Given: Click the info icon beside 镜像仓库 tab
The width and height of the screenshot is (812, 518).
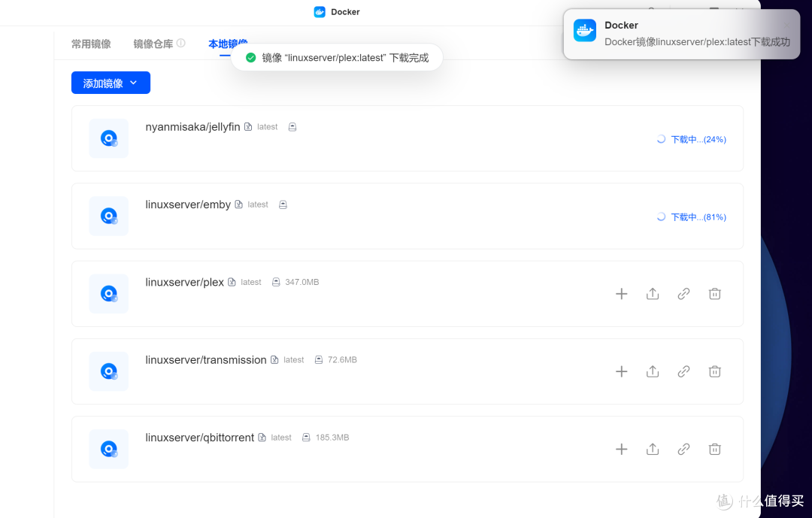Looking at the screenshot, I should coord(180,43).
